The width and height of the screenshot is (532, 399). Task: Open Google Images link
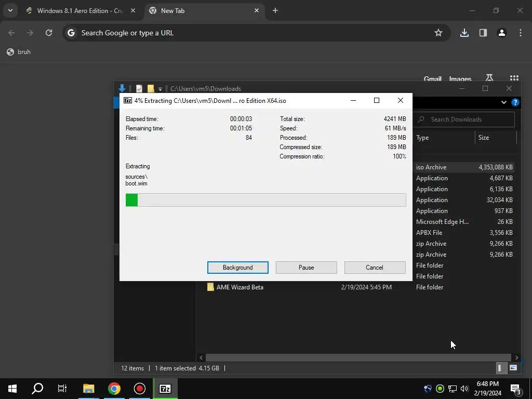coord(460,79)
